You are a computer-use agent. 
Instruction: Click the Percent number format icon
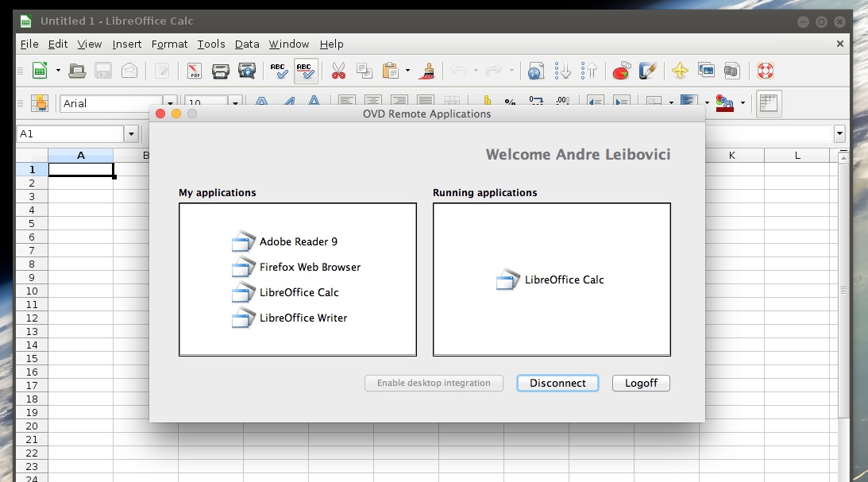point(510,102)
